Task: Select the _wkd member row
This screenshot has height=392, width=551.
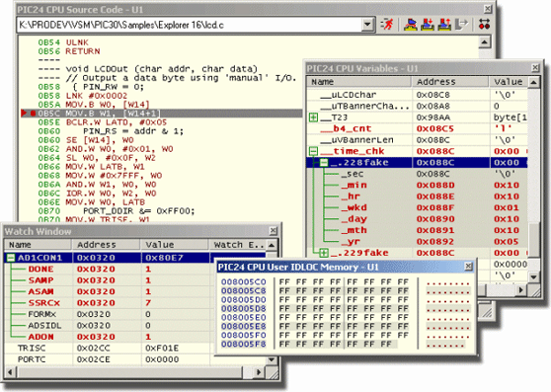Action: tap(417, 207)
